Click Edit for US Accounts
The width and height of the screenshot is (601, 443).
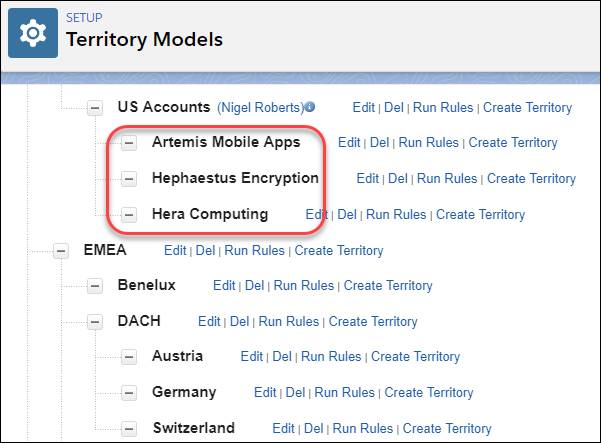pyautogui.click(x=363, y=107)
